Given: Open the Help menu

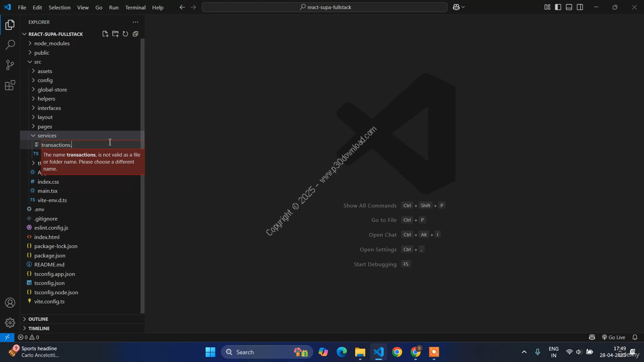Looking at the screenshot, I should (157, 8).
